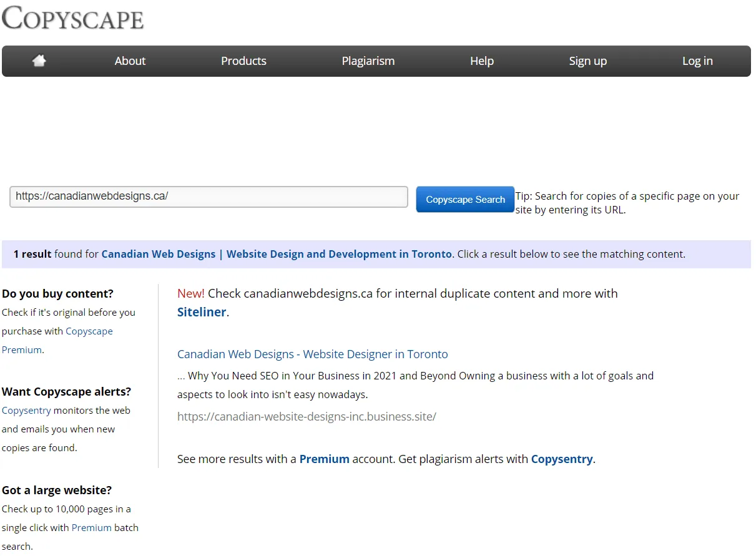Click Copysentry link under Want Copyscape alerts

[x=26, y=411]
